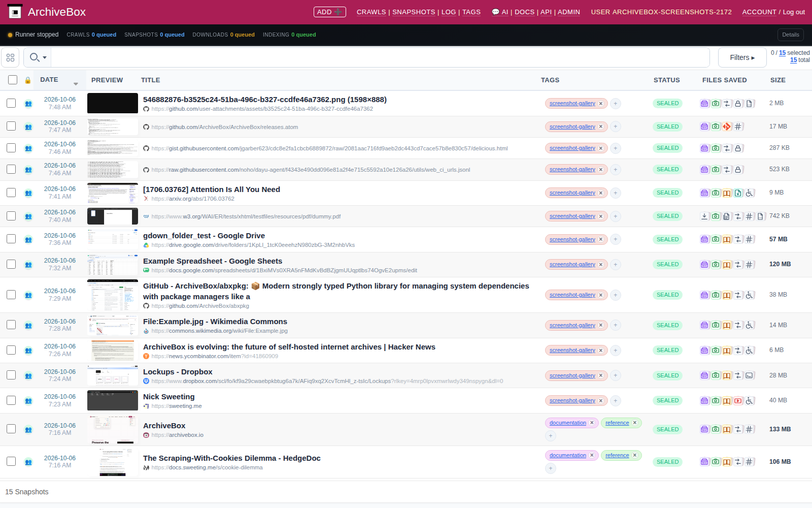Open the git icon for releases.atom row
812x508 pixels.
(727, 126)
